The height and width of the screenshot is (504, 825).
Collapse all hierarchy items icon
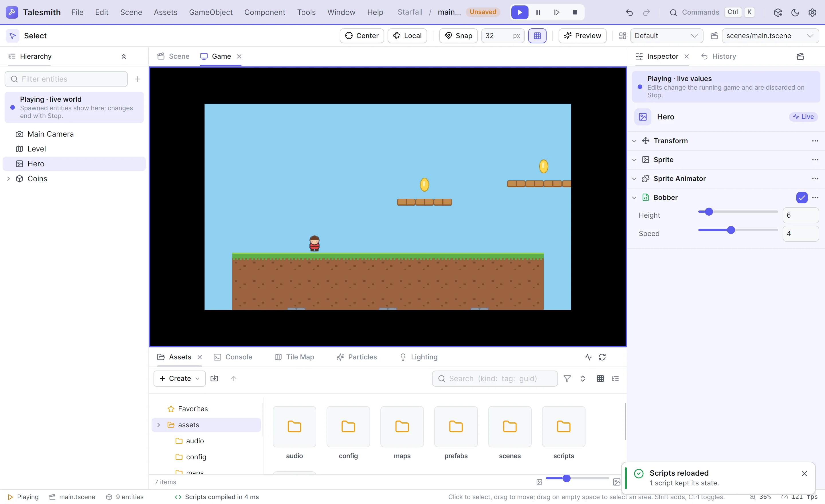pos(123,56)
